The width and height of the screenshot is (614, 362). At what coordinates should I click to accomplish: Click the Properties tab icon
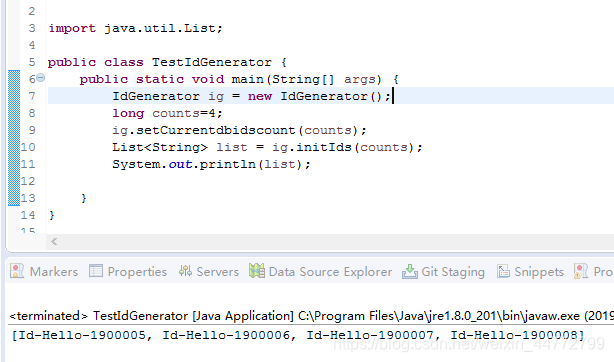click(x=96, y=271)
